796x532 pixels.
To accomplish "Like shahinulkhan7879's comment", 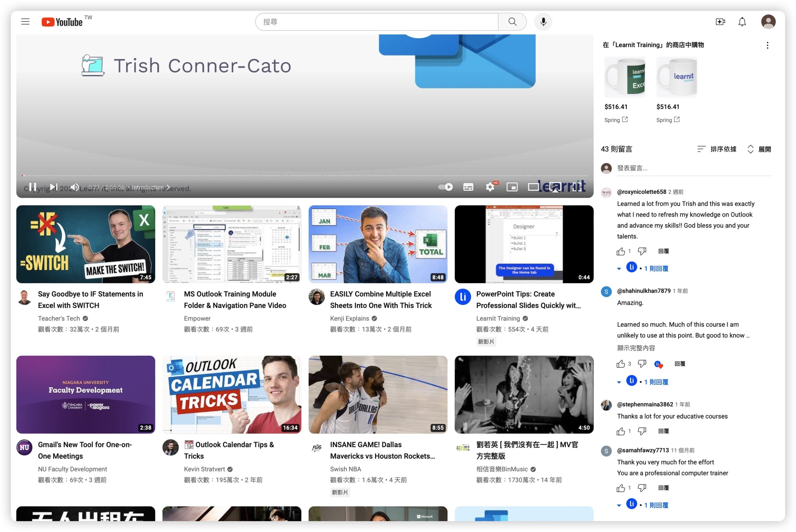I will coord(621,364).
